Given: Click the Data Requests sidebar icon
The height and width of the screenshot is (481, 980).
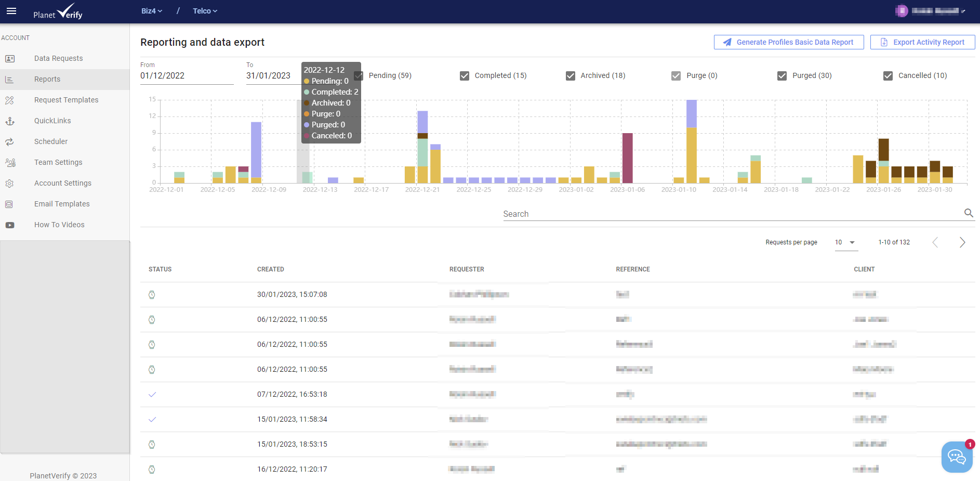Looking at the screenshot, I should (x=10, y=59).
